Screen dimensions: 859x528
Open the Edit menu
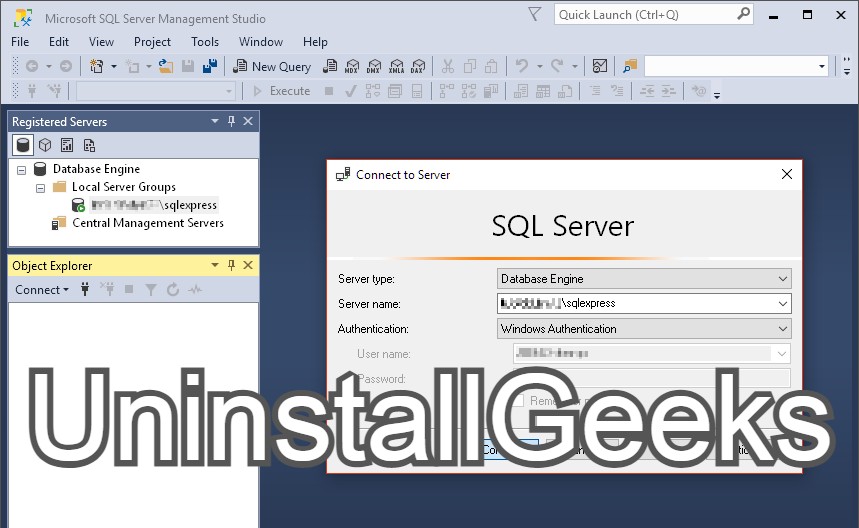59,42
